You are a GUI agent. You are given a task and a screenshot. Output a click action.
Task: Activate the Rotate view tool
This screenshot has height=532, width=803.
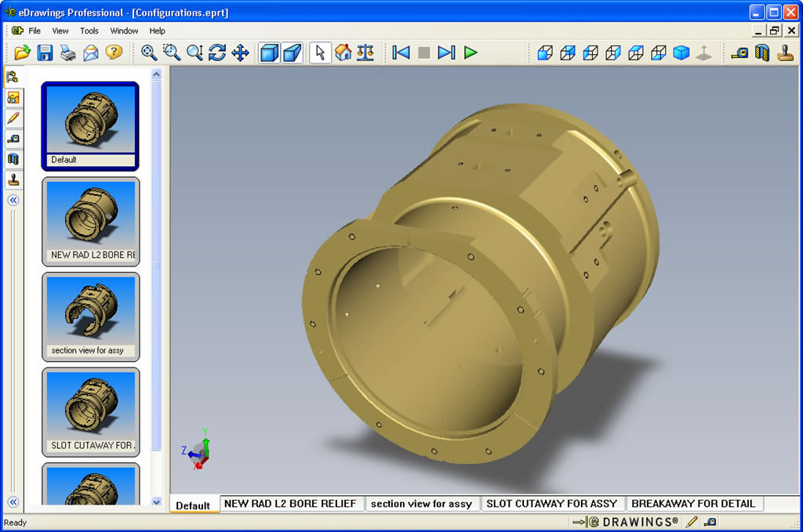click(217, 52)
